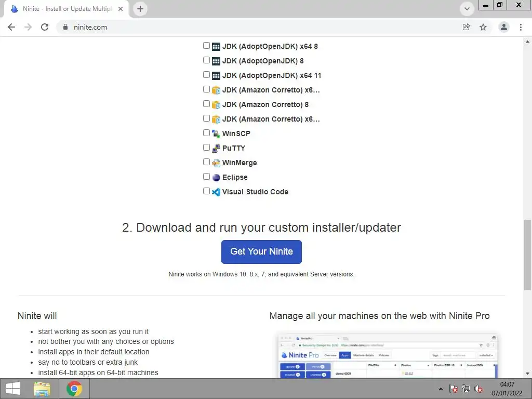Open Action Center flag tray icon

pos(454,389)
